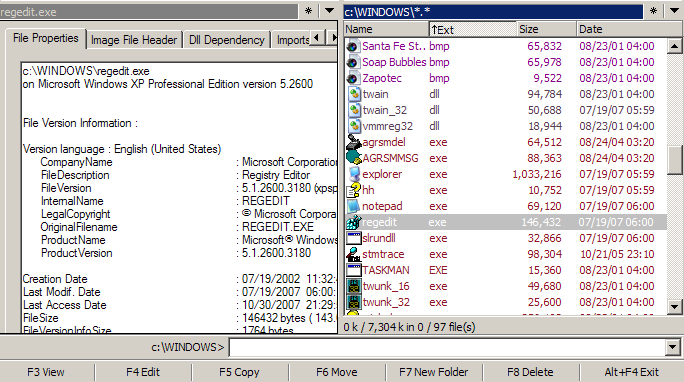
Task: Sort files by the Size column header
Action: click(x=547, y=29)
